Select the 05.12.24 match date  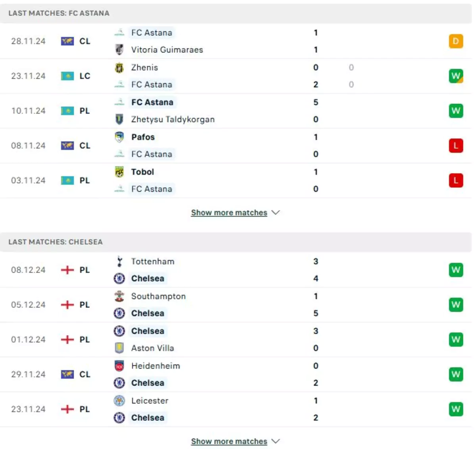[28, 305]
